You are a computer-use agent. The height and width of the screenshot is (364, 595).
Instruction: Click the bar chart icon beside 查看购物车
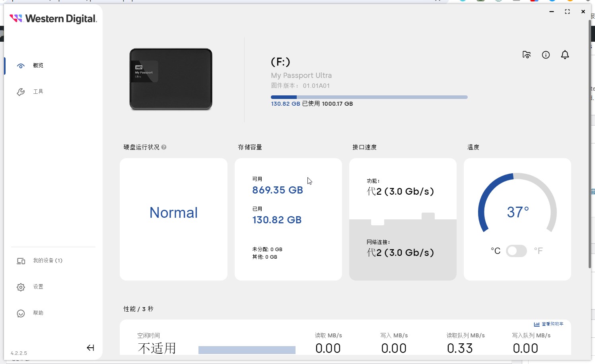[536, 324]
